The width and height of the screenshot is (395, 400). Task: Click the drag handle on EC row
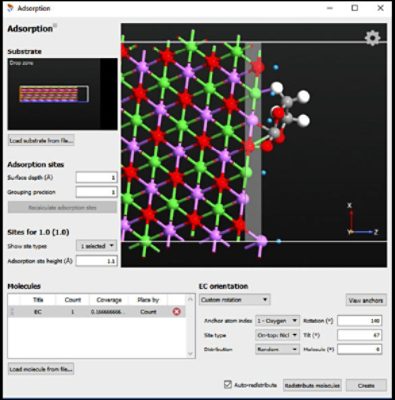[13, 312]
